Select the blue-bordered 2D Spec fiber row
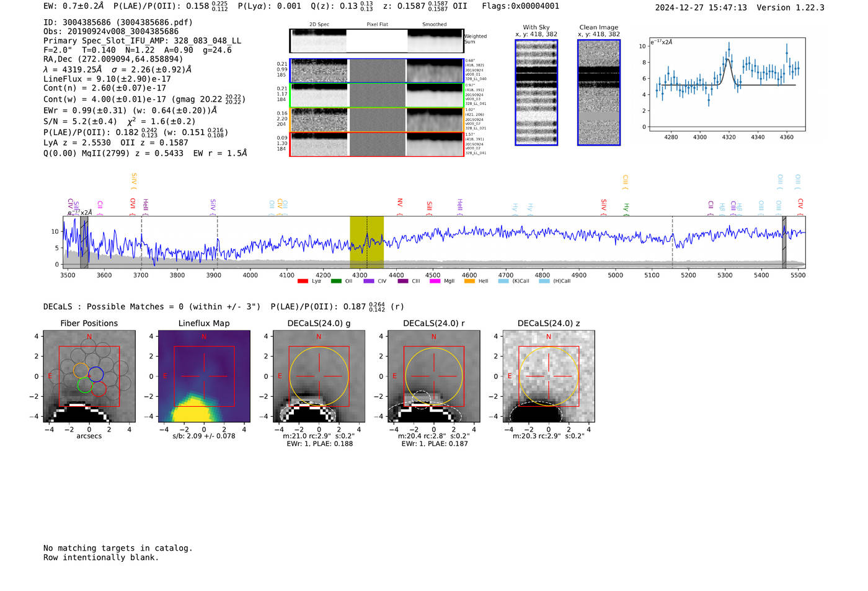 pos(319,71)
